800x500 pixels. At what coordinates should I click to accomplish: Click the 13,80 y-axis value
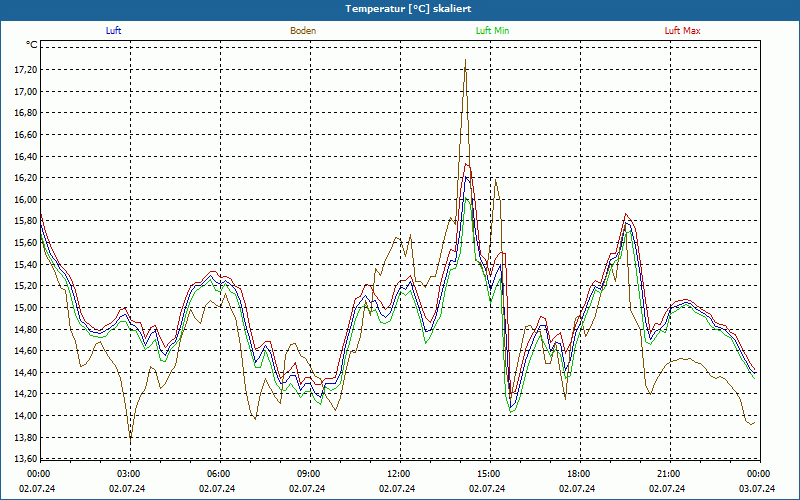click(x=26, y=437)
